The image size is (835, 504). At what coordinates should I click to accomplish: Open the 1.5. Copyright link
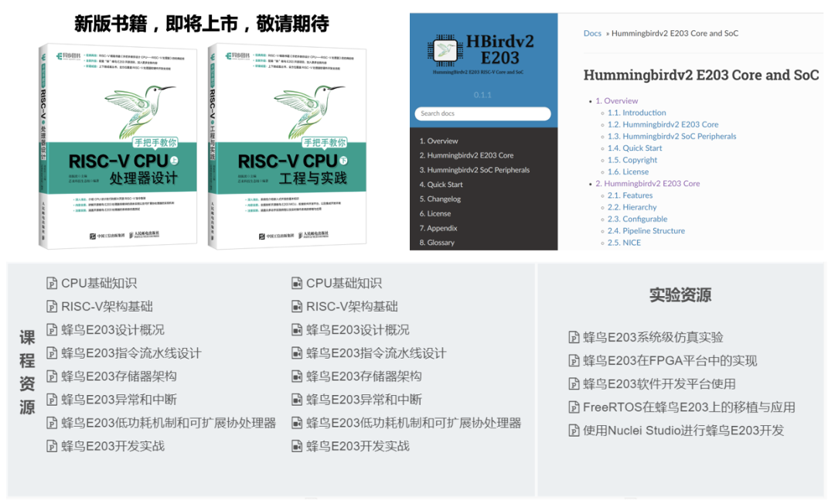click(632, 160)
